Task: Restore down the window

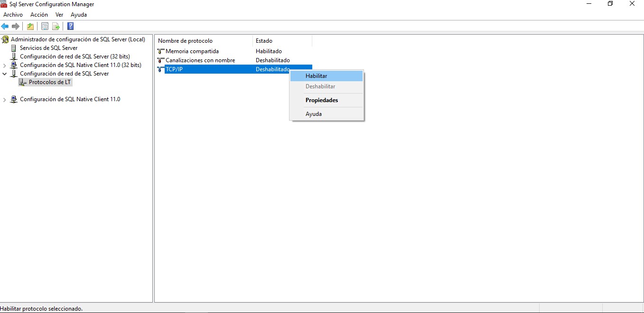Action: 610,4
